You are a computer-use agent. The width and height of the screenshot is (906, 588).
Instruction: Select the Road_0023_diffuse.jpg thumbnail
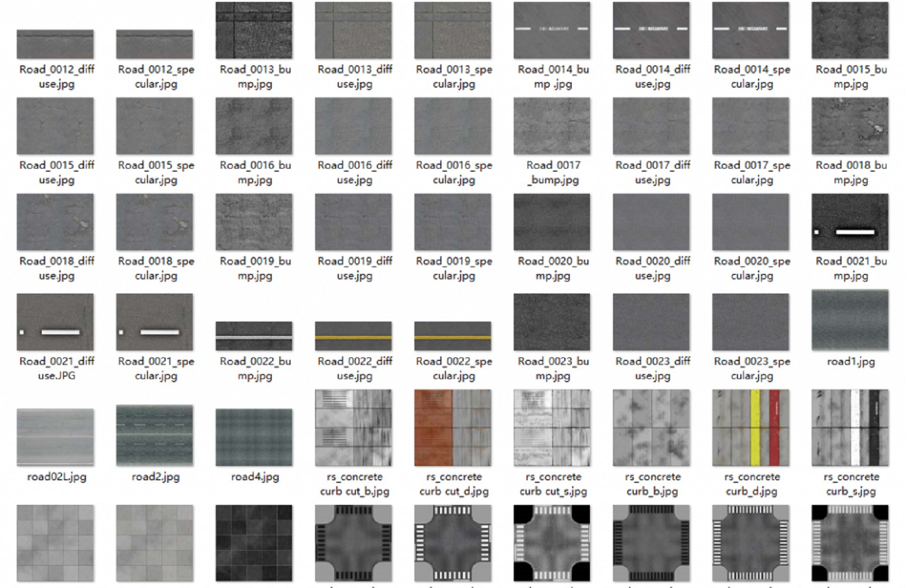pos(651,322)
